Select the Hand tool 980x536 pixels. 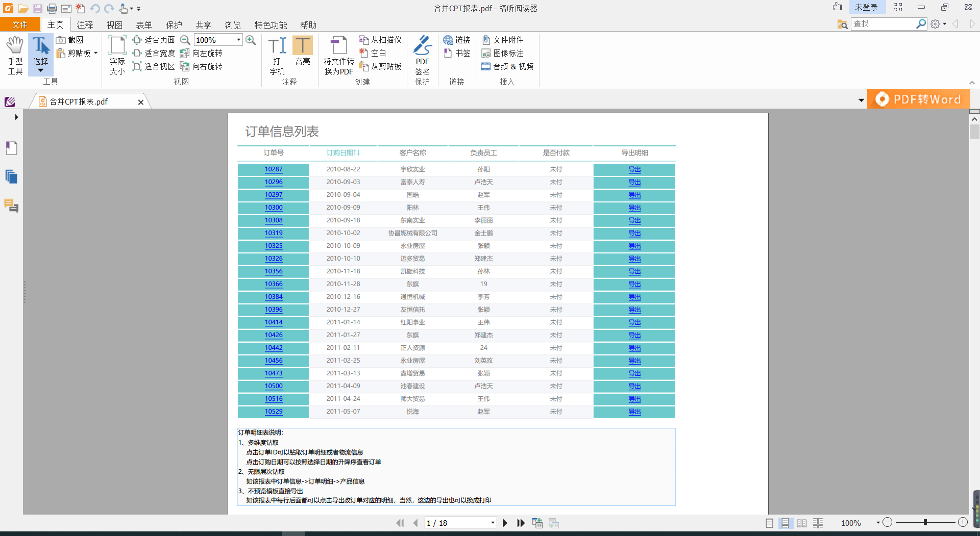[x=15, y=55]
